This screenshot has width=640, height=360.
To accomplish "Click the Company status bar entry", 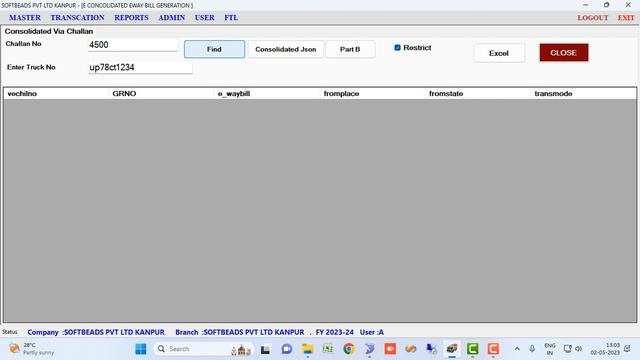I will (96, 332).
